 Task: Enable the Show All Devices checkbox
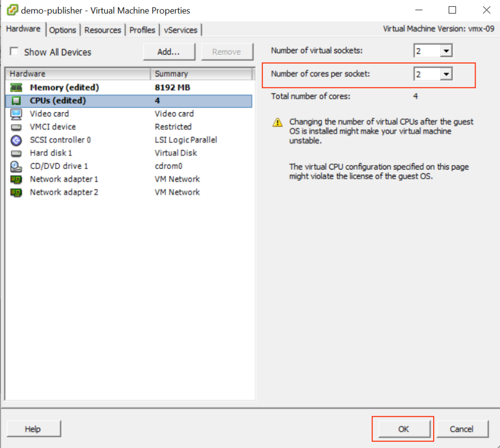[x=14, y=52]
